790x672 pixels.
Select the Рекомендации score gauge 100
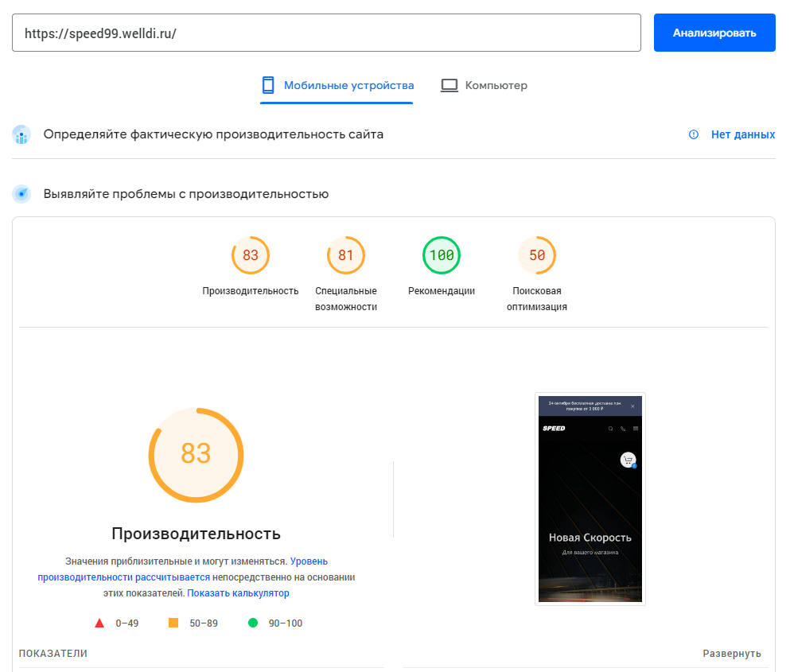(442, 256)
